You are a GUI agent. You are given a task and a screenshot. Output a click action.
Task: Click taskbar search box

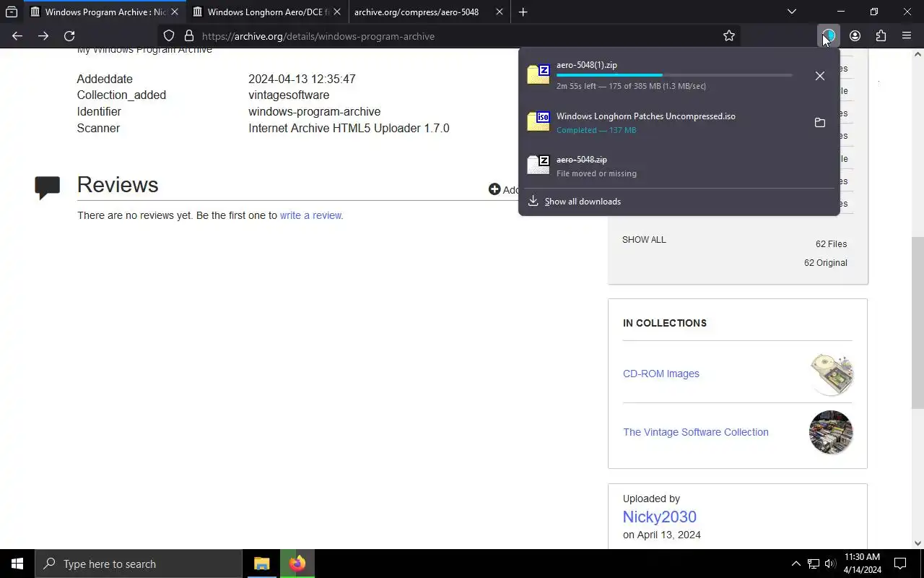click(x=139, y=564)
